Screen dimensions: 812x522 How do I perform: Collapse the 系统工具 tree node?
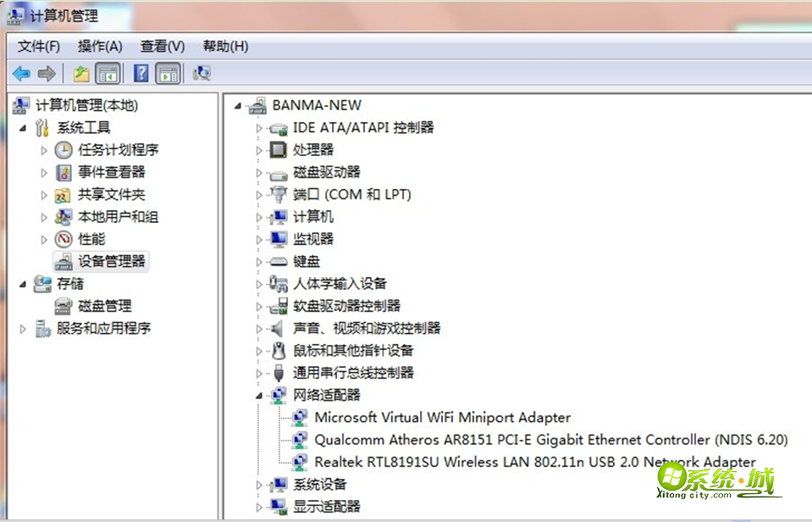pyautogui.click(x=23, y=128)
